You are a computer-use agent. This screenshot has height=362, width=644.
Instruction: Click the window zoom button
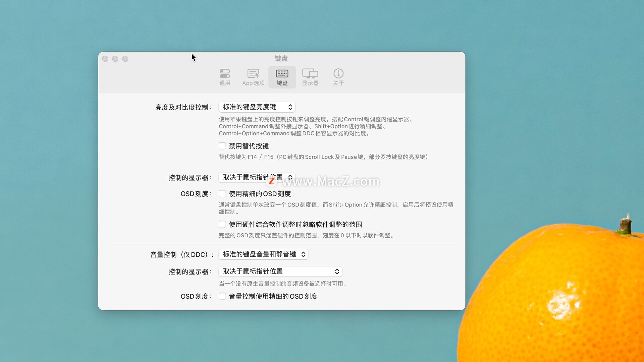[125, 59]
